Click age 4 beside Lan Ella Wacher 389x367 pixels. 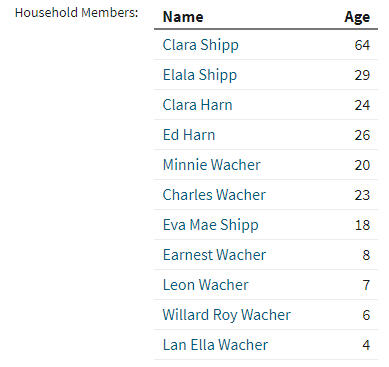[x=366, y=345]
